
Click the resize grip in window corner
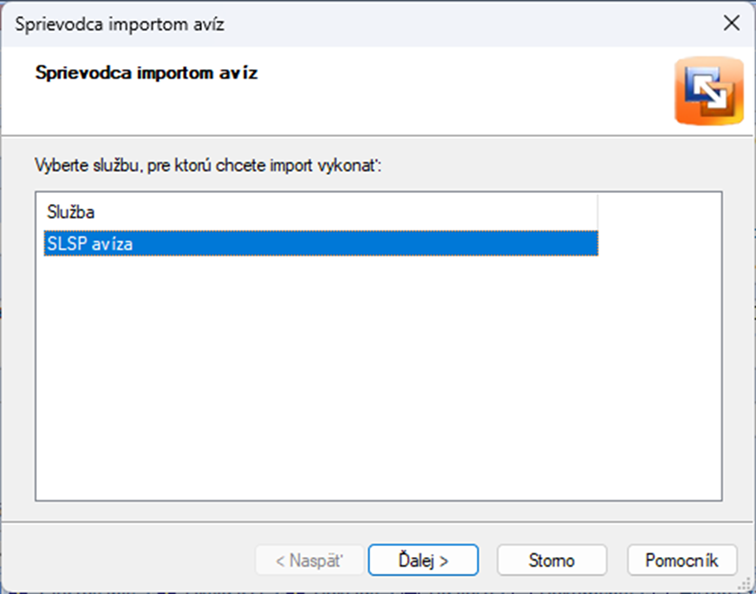pos(746,584)
